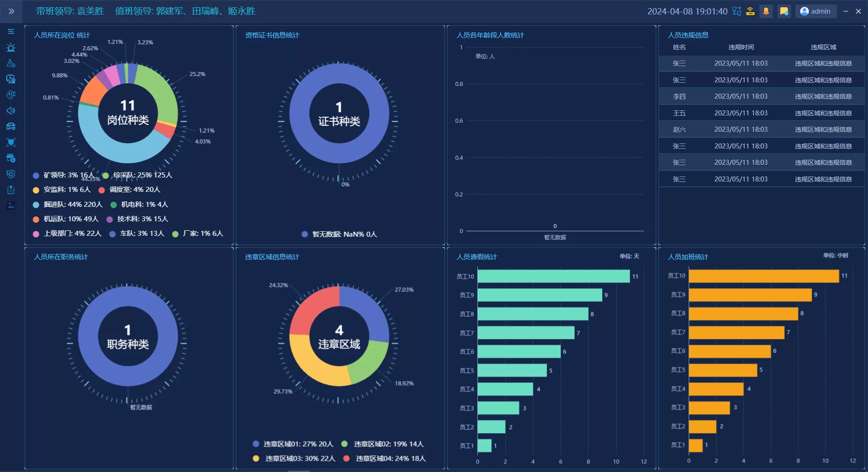Toggle the 机运队 legend item

pos(66,219)
